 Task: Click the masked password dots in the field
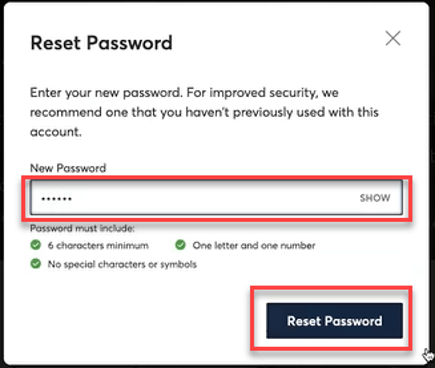[56, 199]
